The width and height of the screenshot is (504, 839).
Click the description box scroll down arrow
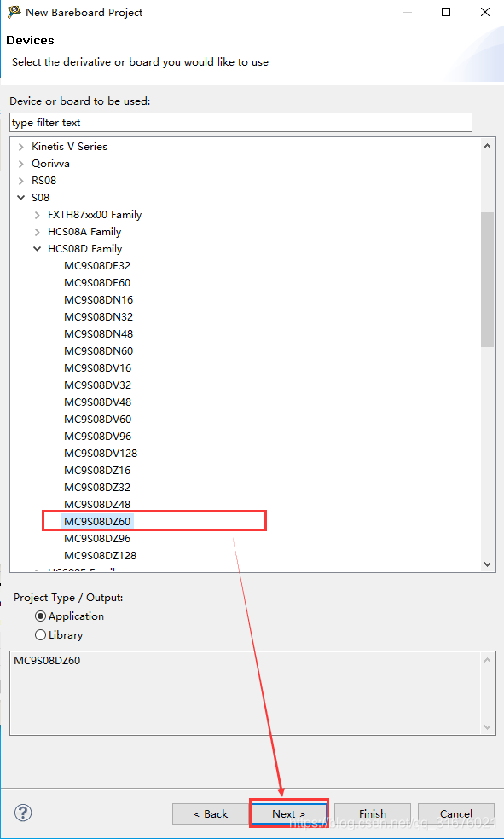[488, 727]
